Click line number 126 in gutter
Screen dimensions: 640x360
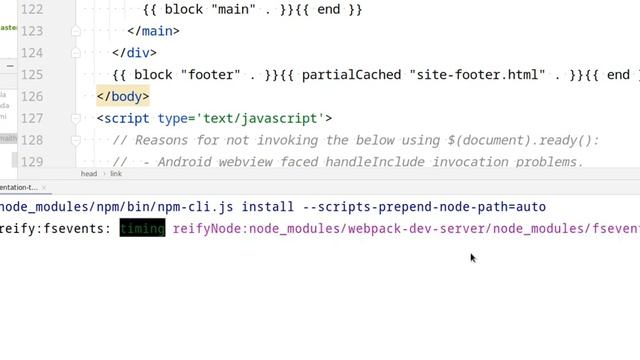(32, 96)
